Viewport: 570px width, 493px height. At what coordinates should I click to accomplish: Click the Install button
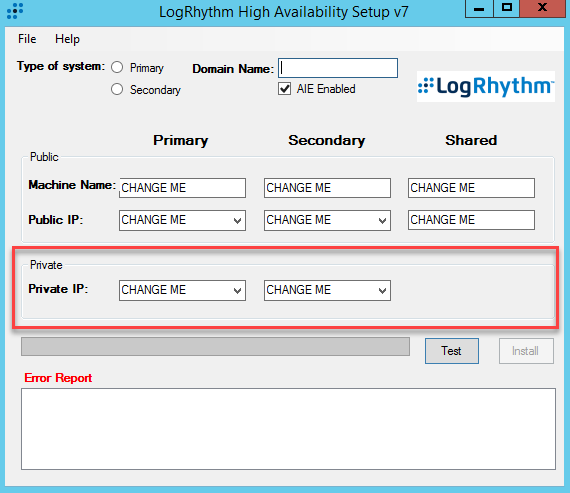526,351
